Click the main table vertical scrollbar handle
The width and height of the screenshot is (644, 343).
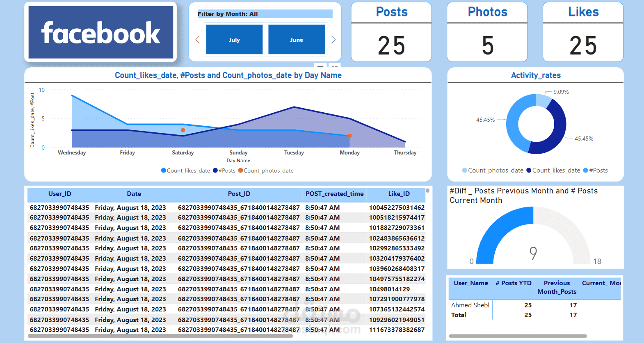427,191
